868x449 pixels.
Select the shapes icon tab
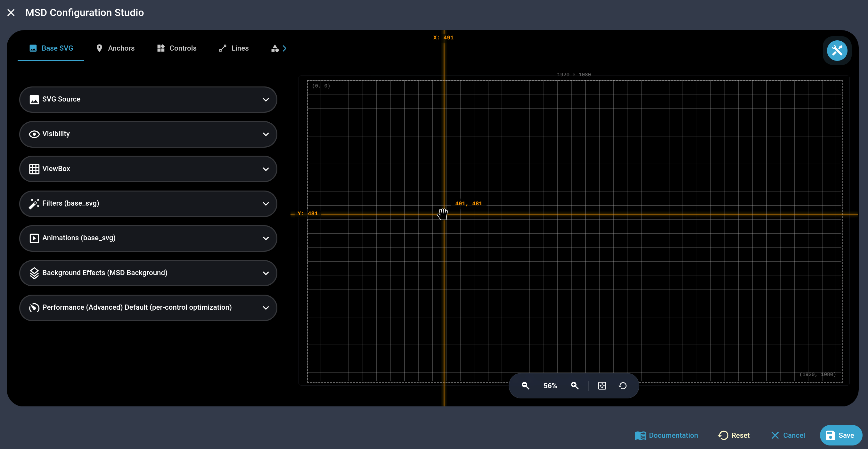pos(275,48)
